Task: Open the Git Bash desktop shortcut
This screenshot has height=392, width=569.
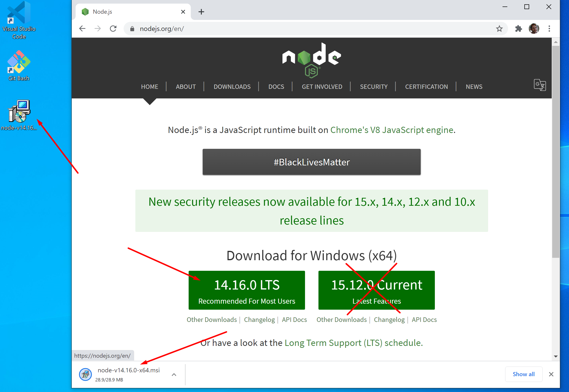Action: 19,66
